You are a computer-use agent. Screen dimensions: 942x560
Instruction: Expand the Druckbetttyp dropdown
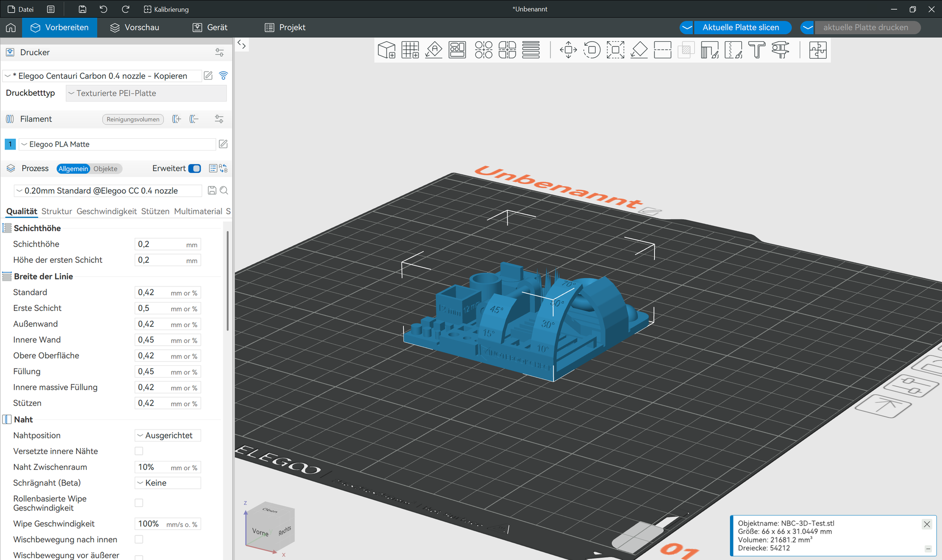click(146, 93)
